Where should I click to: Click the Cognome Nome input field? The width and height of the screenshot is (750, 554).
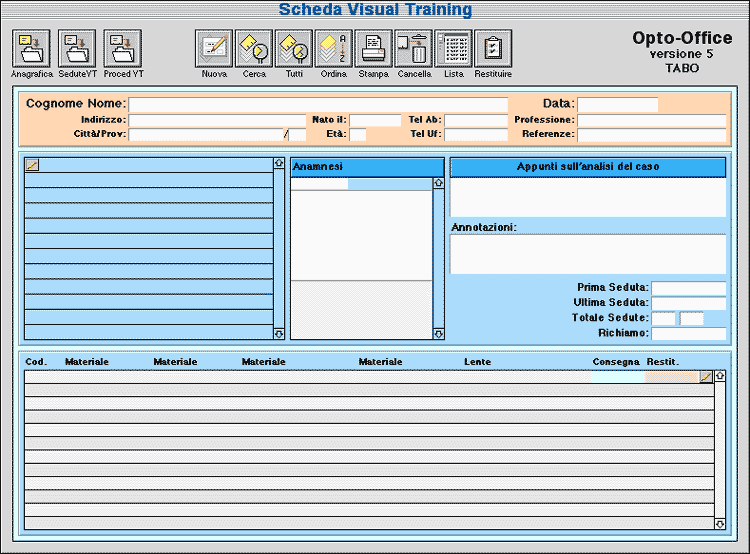pos(318,104)
